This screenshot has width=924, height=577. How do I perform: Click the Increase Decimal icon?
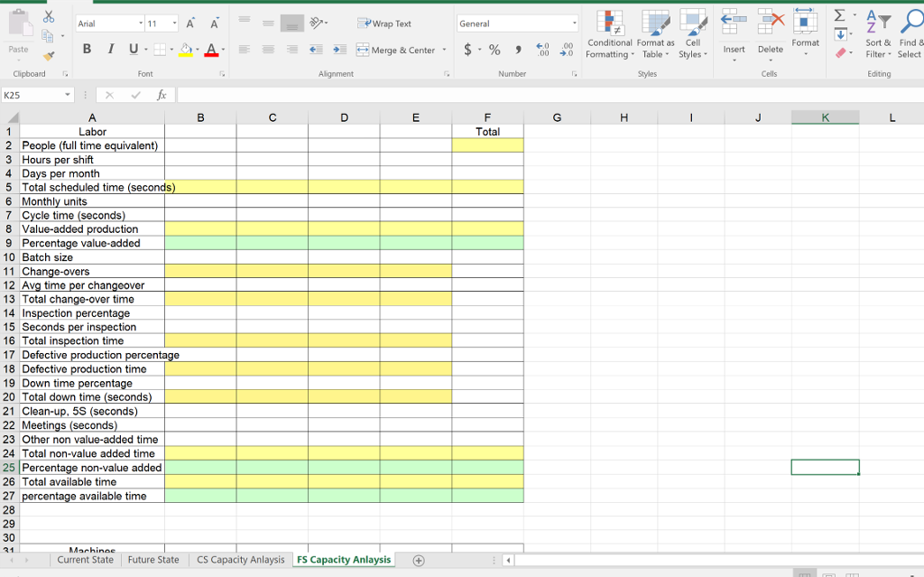coord(542,50)
